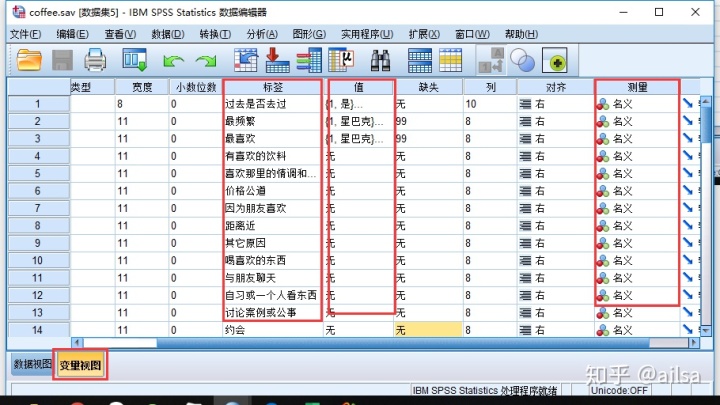Select row header number 1
Screen dimensions: 720x405
(38, 104)
